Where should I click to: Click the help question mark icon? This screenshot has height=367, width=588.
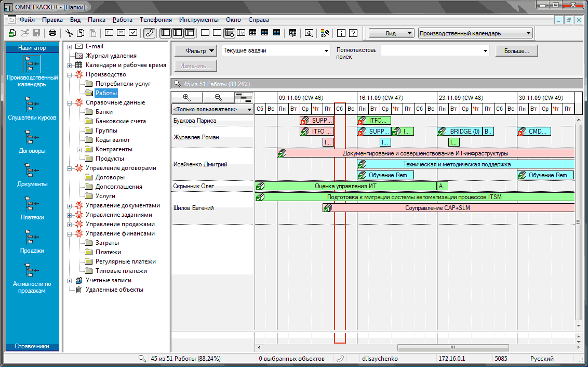pyautogui.click(x=353, y=33)
